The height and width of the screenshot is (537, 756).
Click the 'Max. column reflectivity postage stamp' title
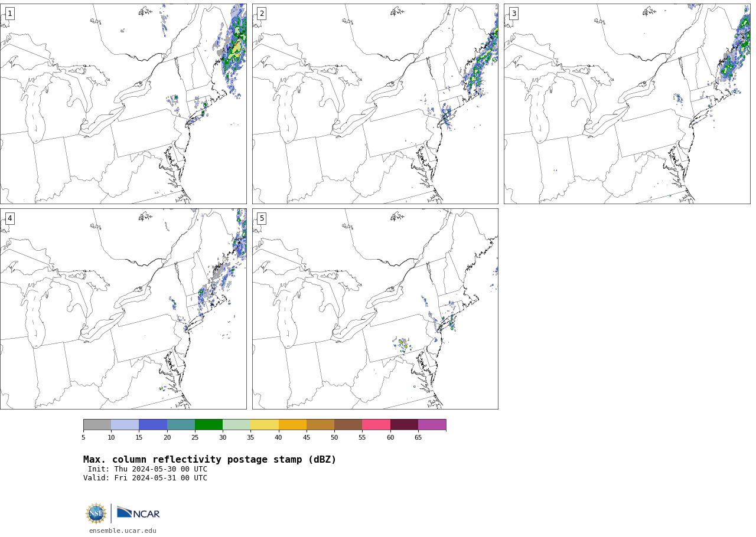(210, 460)
